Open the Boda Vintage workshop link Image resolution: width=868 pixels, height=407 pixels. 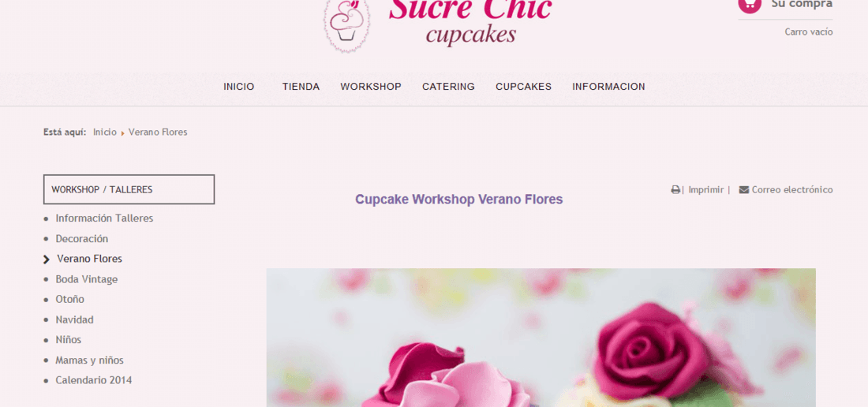[86, 279]
